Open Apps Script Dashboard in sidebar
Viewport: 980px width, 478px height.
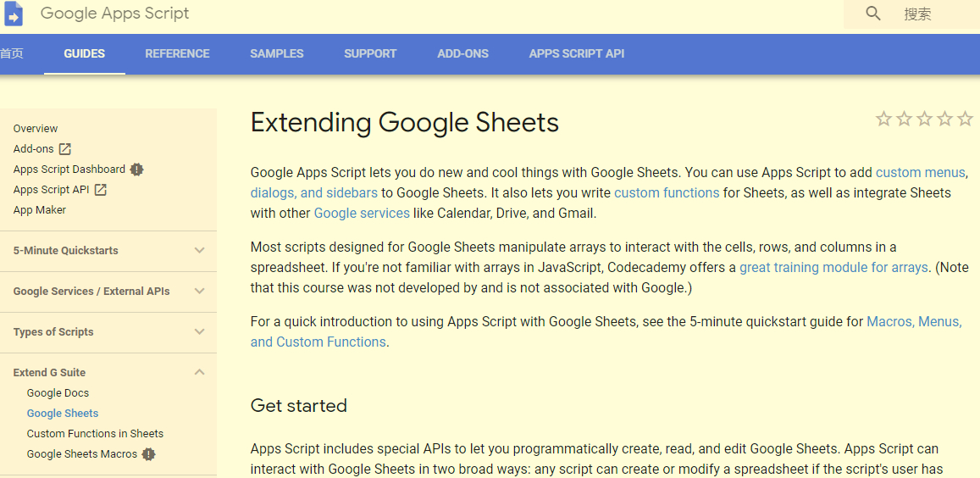point(69,170)
